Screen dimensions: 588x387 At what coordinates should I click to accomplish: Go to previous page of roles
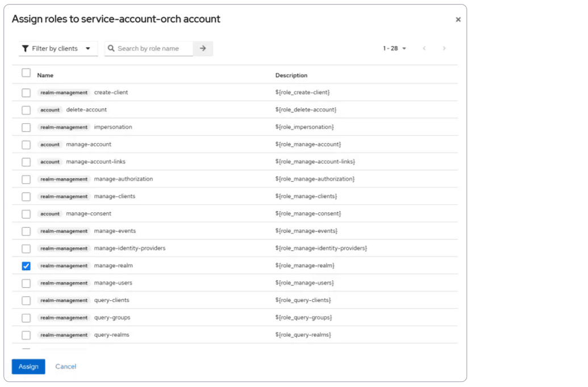point(424,49)
